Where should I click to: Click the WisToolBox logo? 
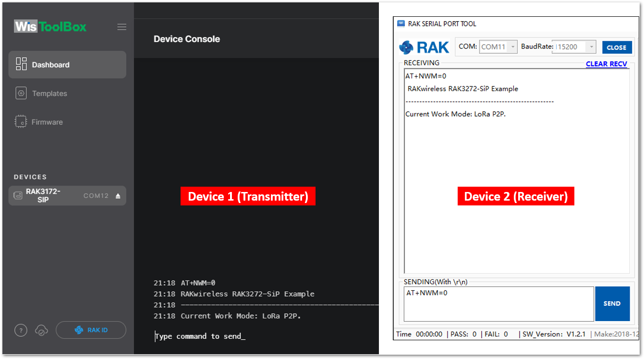(x=50, y=26)
